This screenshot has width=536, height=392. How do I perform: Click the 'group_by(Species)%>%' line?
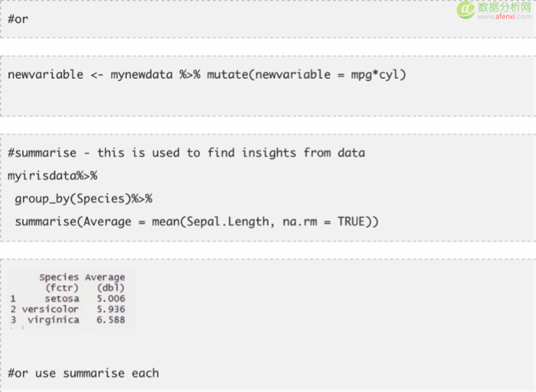click(83, 199)
